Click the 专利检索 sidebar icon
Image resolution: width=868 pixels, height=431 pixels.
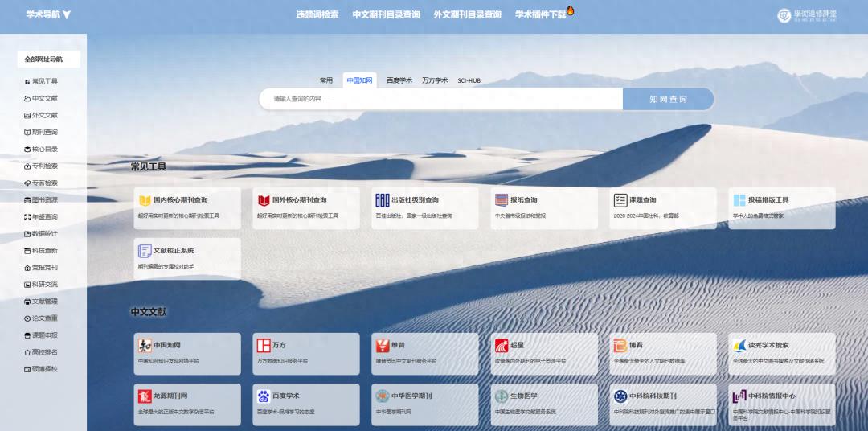point(27,166)
